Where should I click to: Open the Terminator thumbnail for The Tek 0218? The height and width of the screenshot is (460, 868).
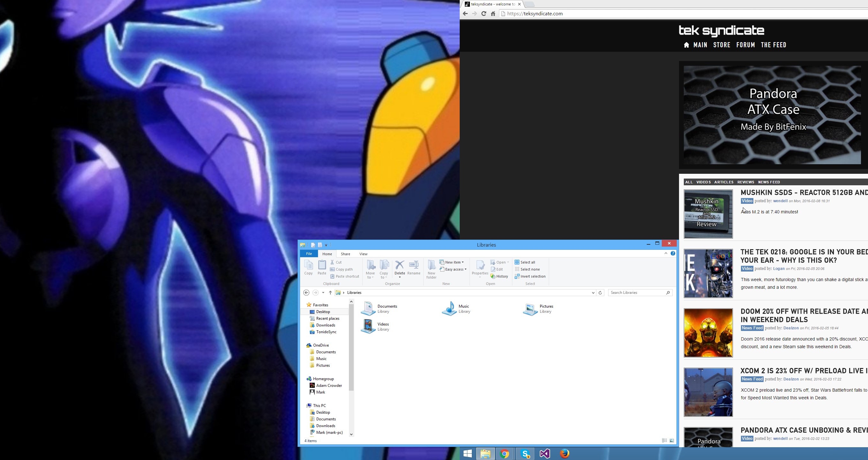pos(708,273)
